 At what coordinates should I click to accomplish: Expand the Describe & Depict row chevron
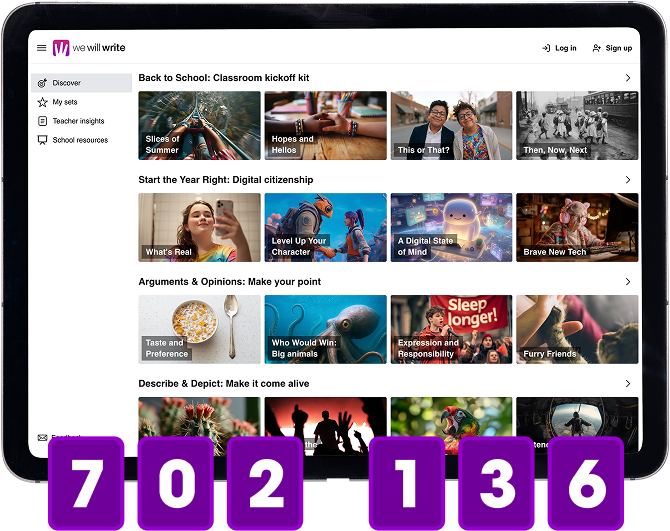(x=628, y=384)
